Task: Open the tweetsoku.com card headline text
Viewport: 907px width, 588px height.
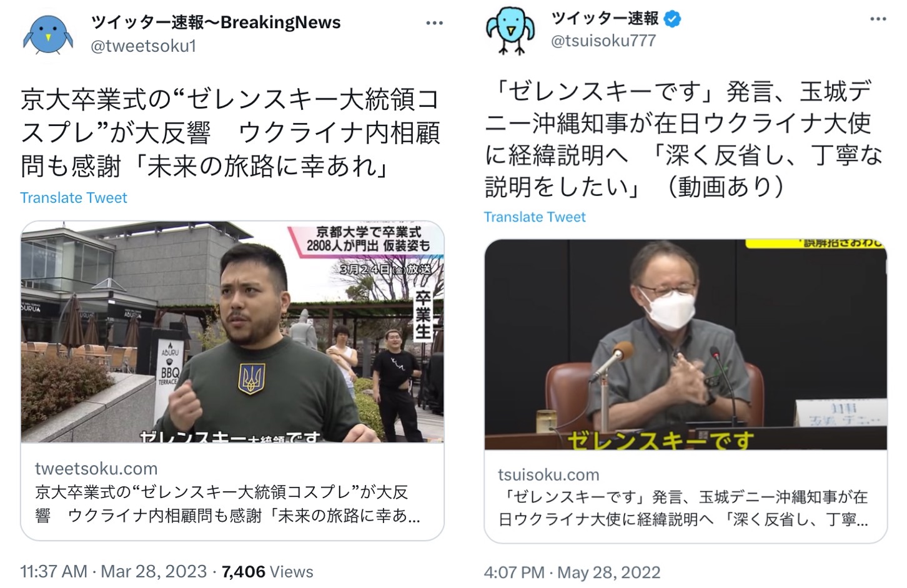Action: coord(228,504)
